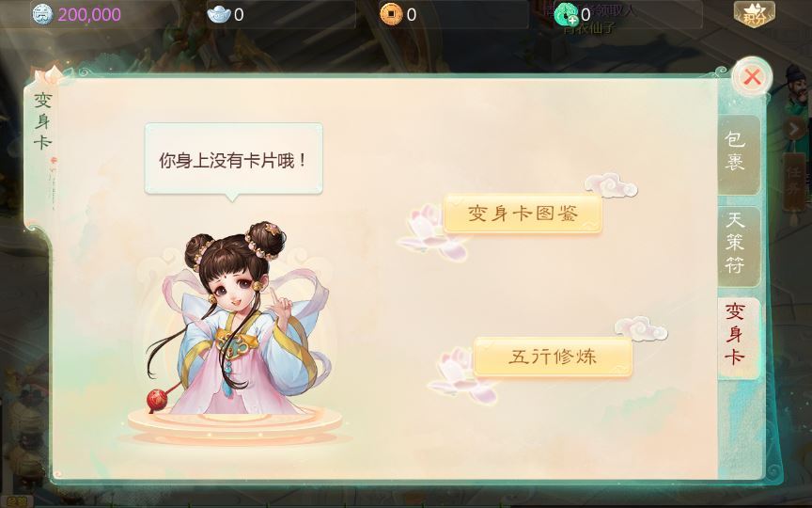Click the 200,000 currency amount

[x=89, y=14]
